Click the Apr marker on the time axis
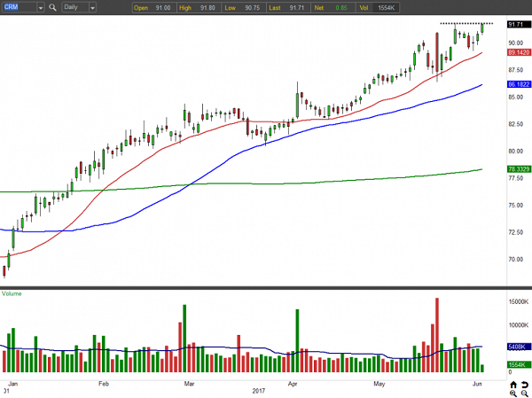 pos(293,384)
